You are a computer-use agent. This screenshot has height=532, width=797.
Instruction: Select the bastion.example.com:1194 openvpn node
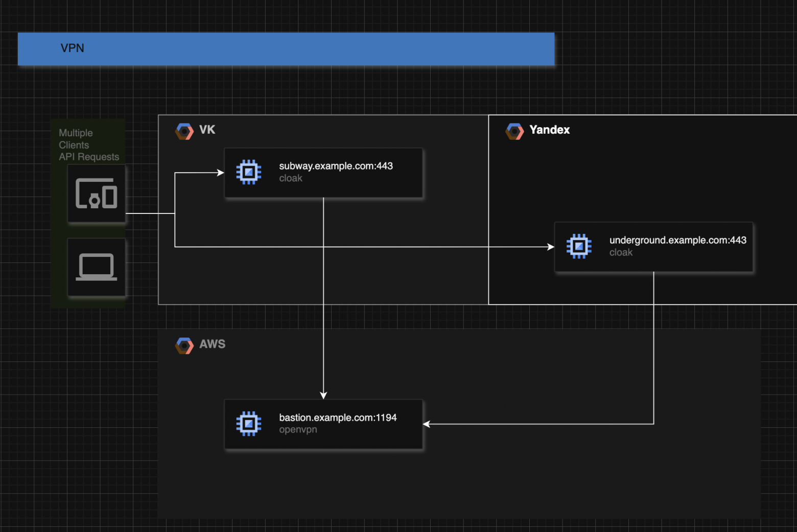coord(337,424)
